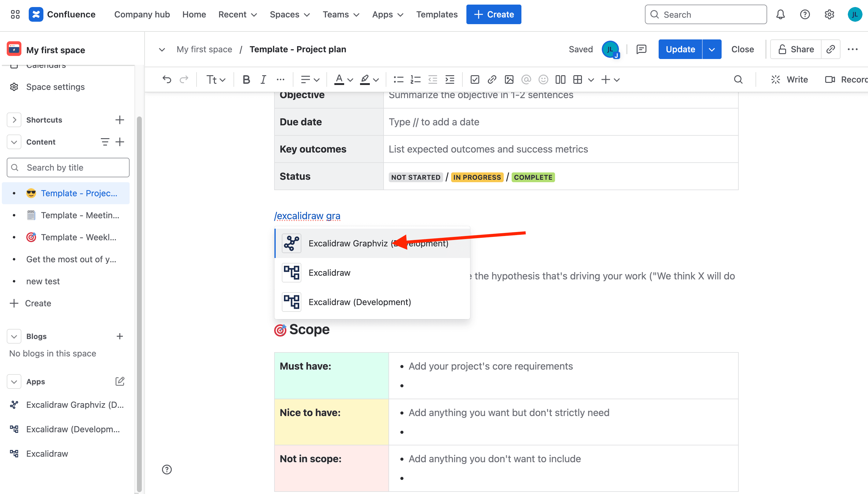Open the JL profile avatar in header
Image resolution: width=868 pixels, height=494 pixels.
pyautogui.click(x=855, y=14)
